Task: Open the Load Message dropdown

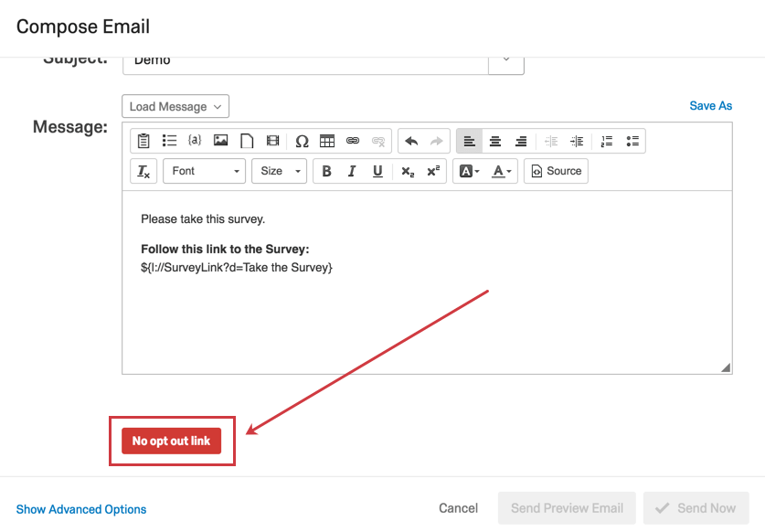Action: pyautogui.click(x=175, y=106)
